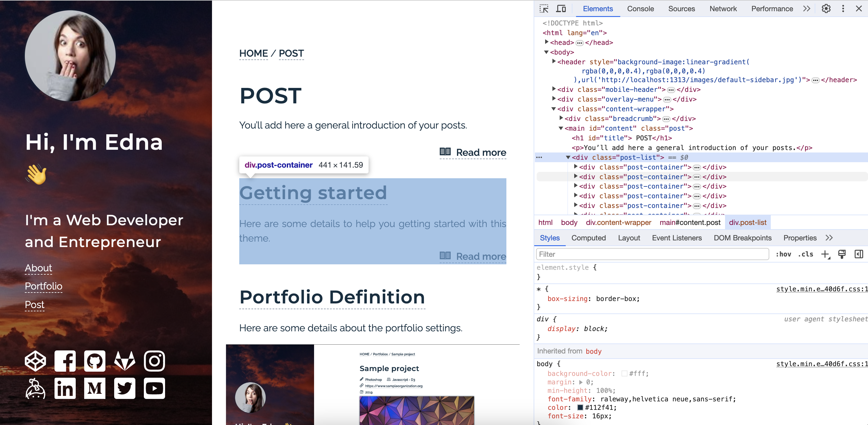
Task: Show more DevTools main tabs chevron
Action: click(x=806, y=9)
